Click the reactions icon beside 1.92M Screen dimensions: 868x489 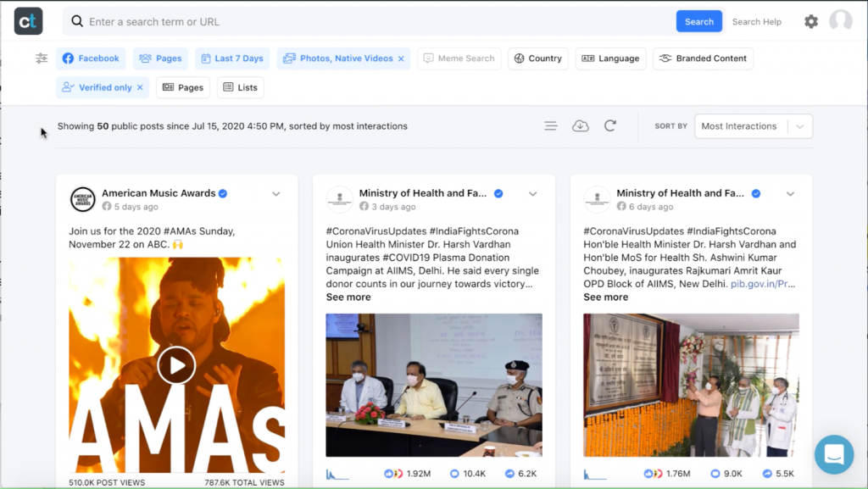(393, 474)
